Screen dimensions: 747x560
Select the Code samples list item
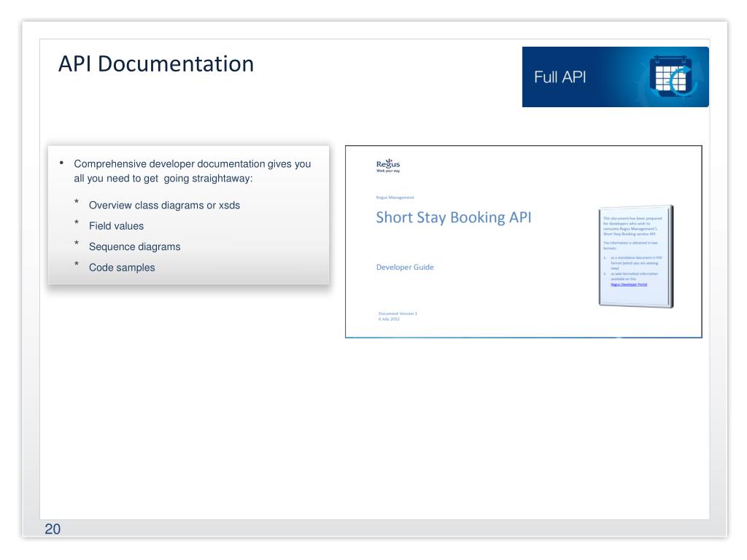tap(122, 268)
